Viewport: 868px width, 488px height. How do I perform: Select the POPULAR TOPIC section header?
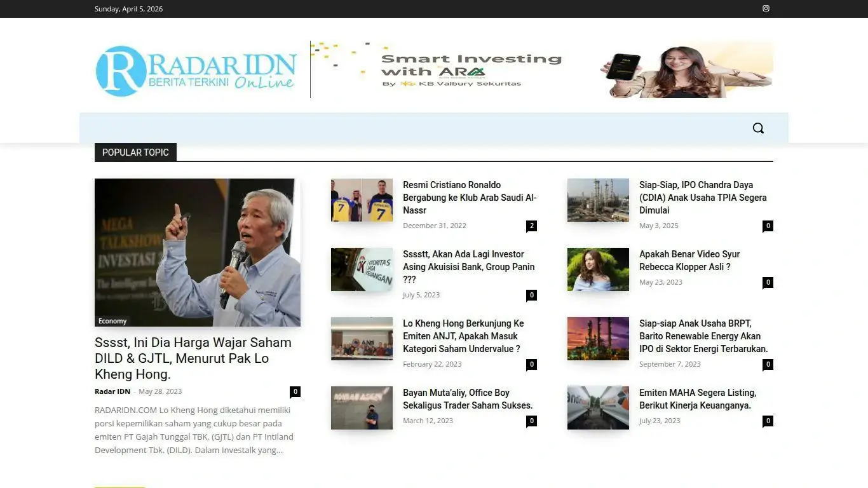pos(135,152)
